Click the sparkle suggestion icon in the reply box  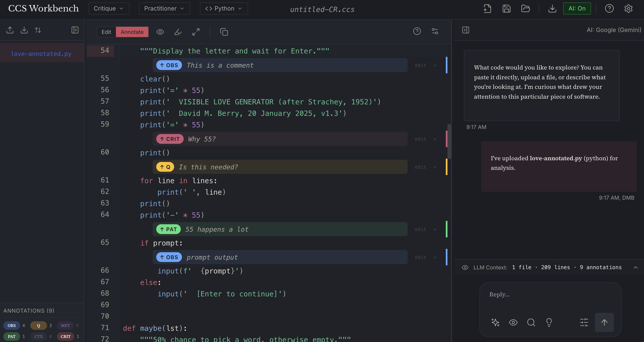click(x=495, y=322)
